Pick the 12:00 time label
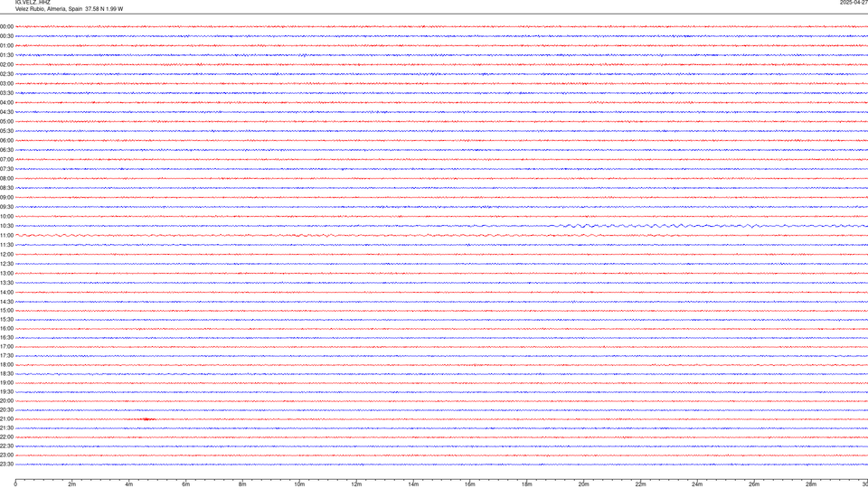Image resolution: width=868 pixels, height=488 pixels. tap(6, 255)
